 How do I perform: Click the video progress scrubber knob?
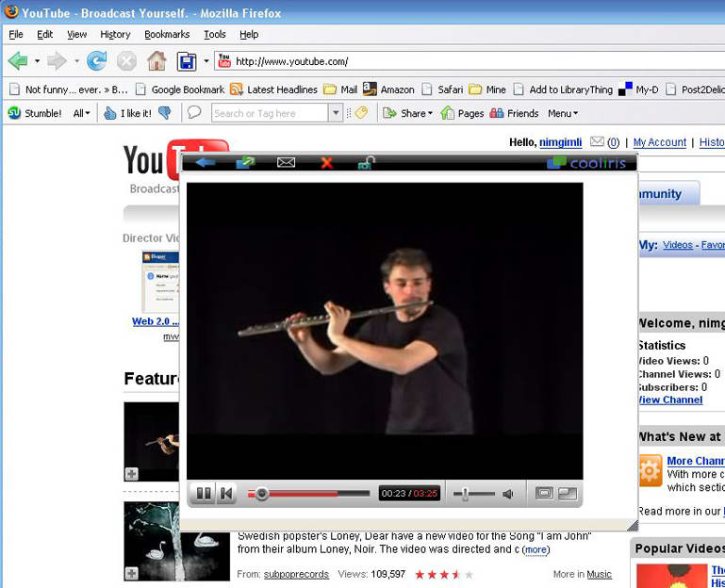tap(262, 494)
